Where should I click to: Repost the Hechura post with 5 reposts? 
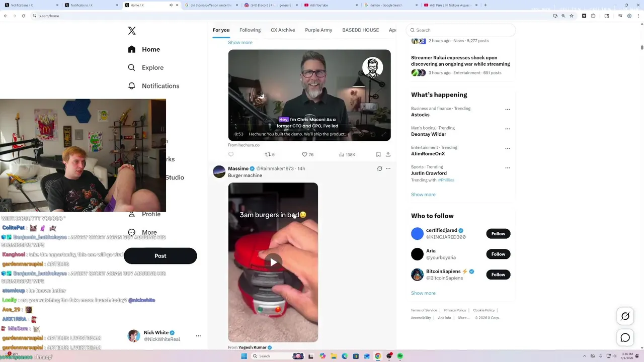[270, 154]
